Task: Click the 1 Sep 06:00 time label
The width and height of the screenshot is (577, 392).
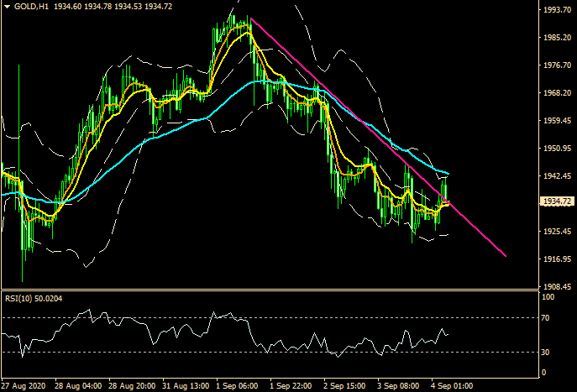Action: click(235, 385)
